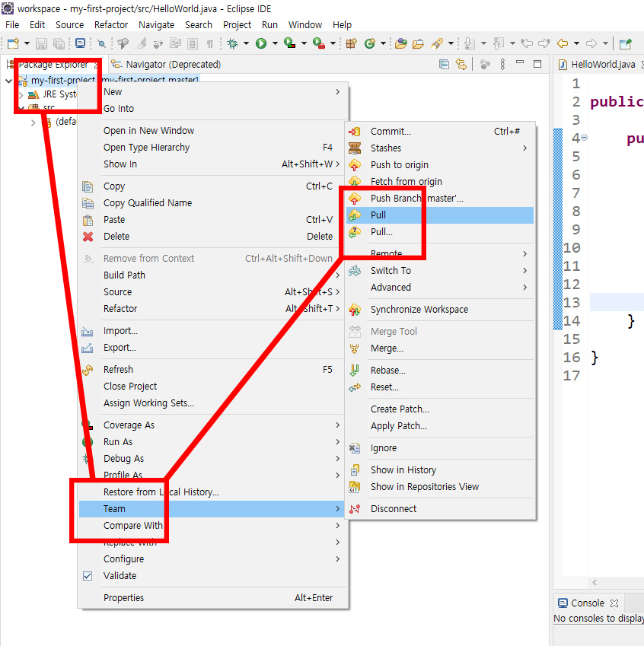Click the Back navigation arrow

pos(563,43)
